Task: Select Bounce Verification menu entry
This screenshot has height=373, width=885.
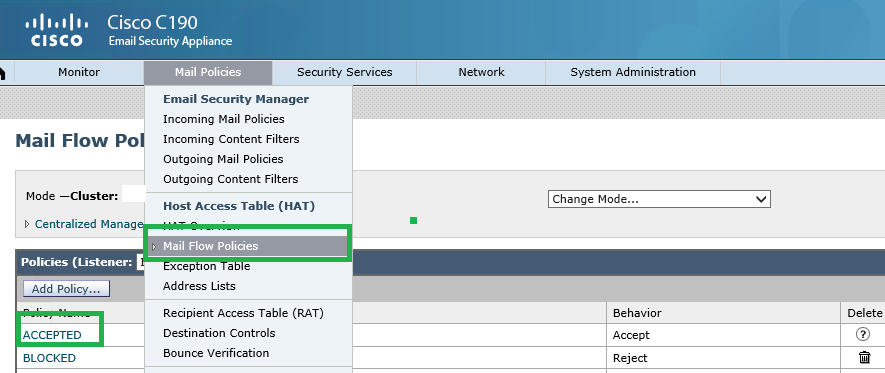Action: tap(216, 353)
